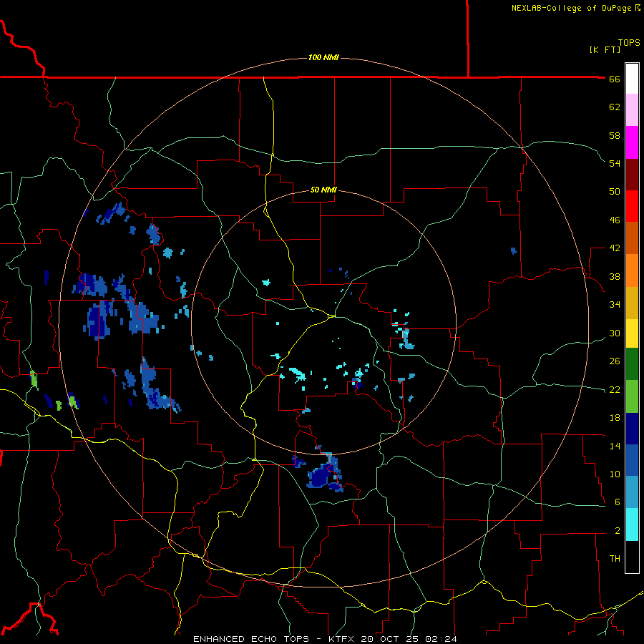Viewport: 644px width, 644px height.
Task: Click the maroon swatch in the color scale
Action: [632, 175]
